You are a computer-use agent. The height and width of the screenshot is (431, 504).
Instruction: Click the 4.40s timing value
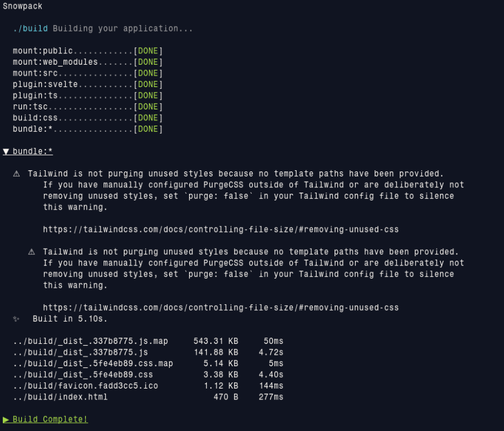pos(271,375)
